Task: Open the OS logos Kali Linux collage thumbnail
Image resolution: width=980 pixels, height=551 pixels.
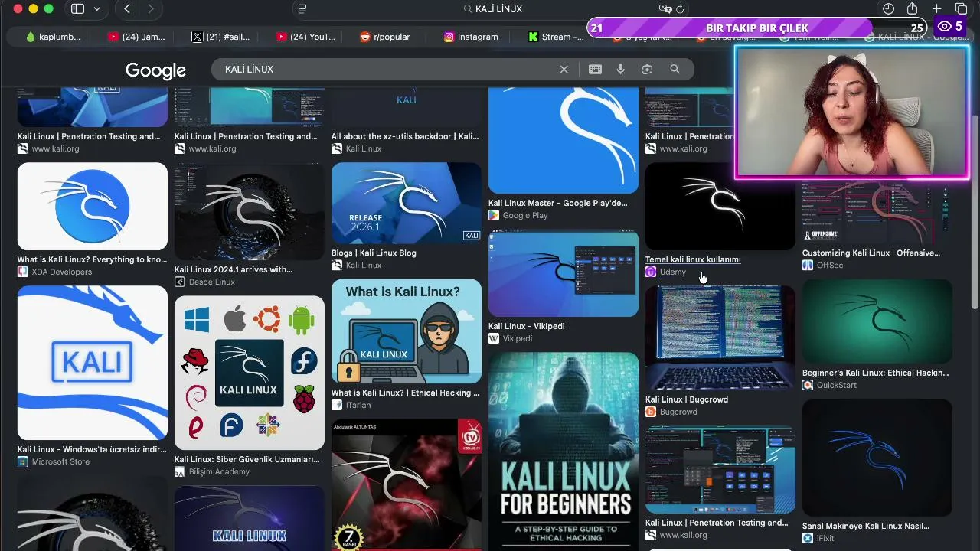Action: click(x=250, y=373)
